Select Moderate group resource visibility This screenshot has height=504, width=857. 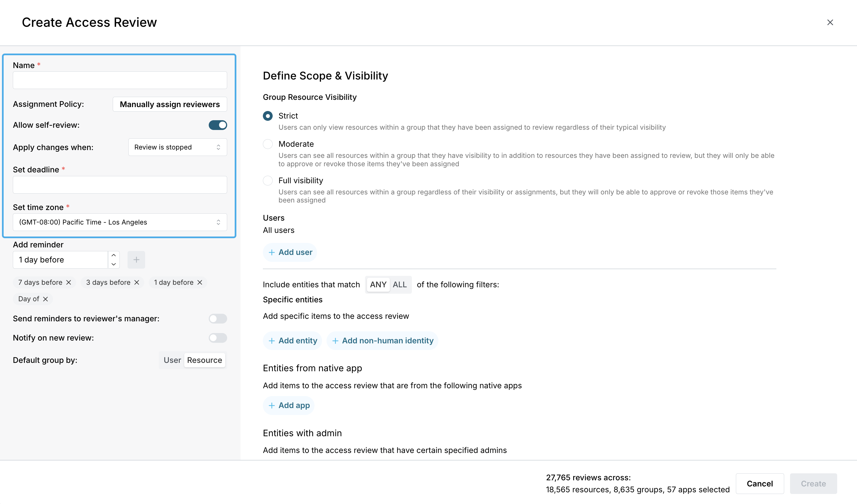[x=268, y=144]
